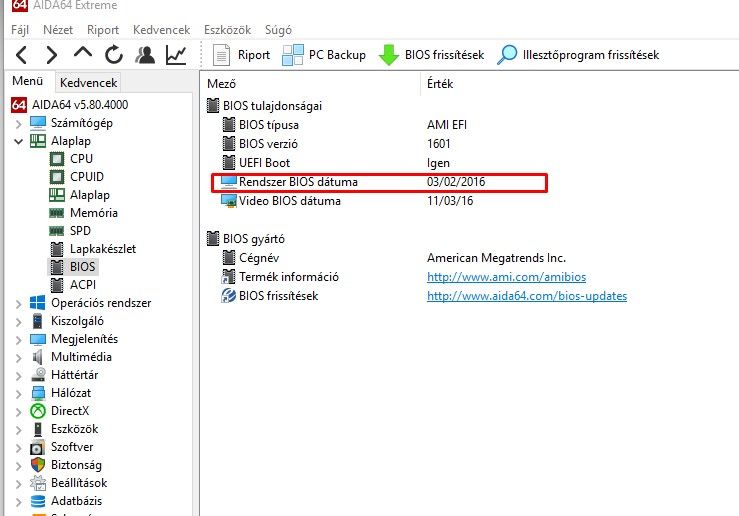The width and height of the screenshot is (739, 516).
Task: Open the Súgó menu
Action: (278, 30)
